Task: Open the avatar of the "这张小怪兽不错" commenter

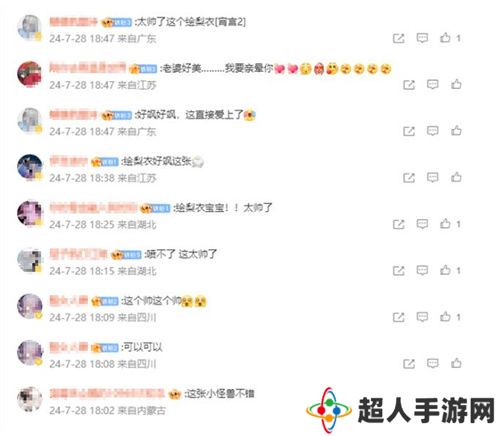Action: coord(30,399)
